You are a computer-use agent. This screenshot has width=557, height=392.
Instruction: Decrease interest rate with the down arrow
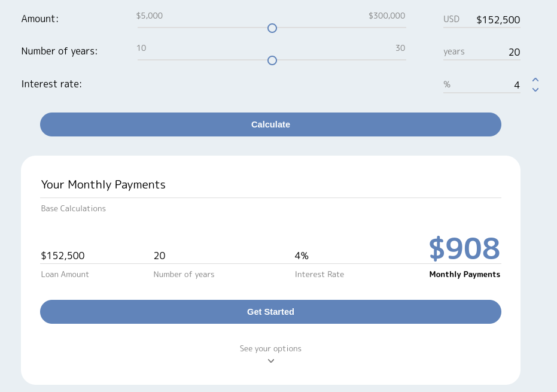pos(535,89)
